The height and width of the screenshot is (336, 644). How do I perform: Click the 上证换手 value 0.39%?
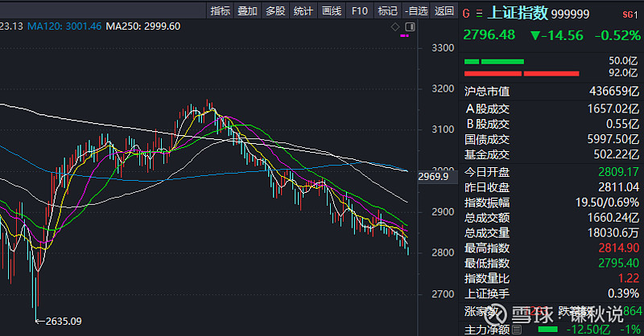(623, 293)
